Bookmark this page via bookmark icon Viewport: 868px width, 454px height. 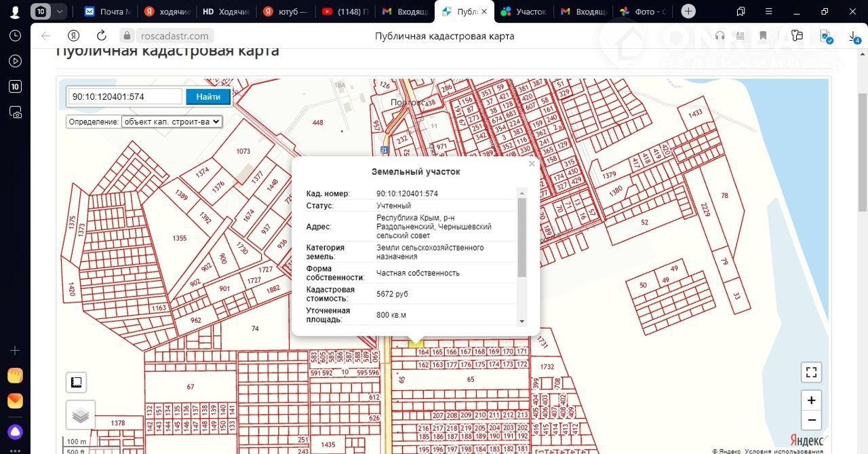[763, 36]
